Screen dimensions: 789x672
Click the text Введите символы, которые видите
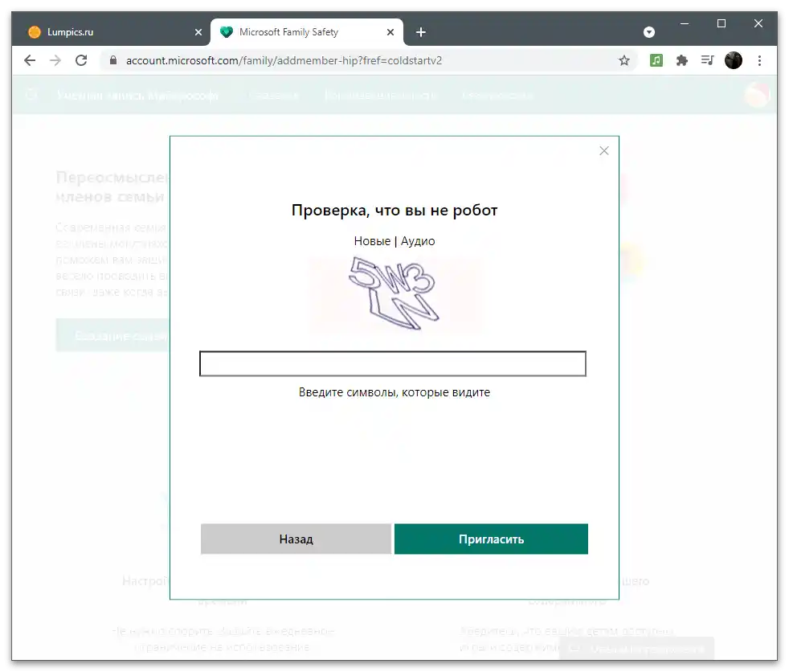click(394, 392)
